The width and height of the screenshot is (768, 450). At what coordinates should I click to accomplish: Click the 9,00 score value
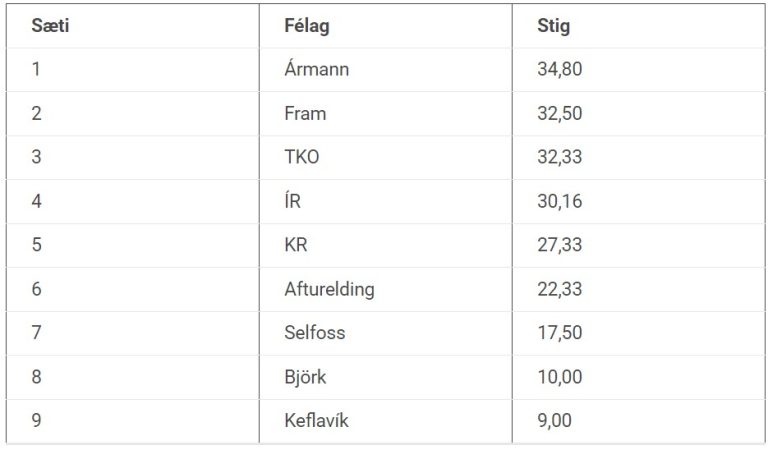pyautogui.click(x=555, y=421)
